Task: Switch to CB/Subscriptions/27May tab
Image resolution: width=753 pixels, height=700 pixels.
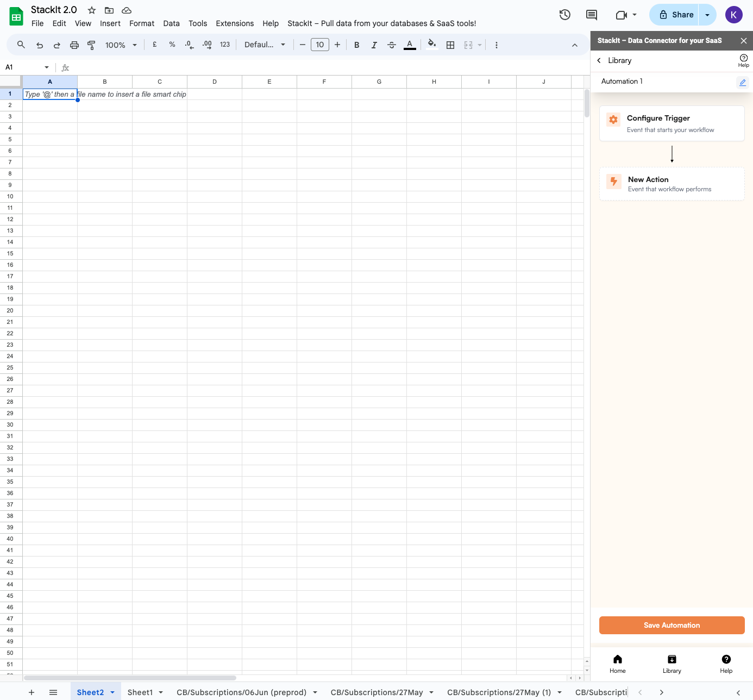Action: coord(376,692)
